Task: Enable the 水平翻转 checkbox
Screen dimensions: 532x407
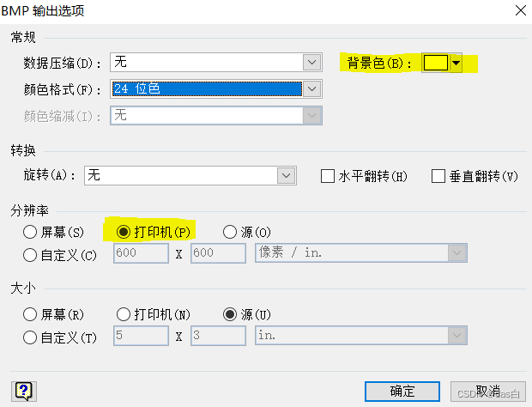Action: (x=328, y=176)
